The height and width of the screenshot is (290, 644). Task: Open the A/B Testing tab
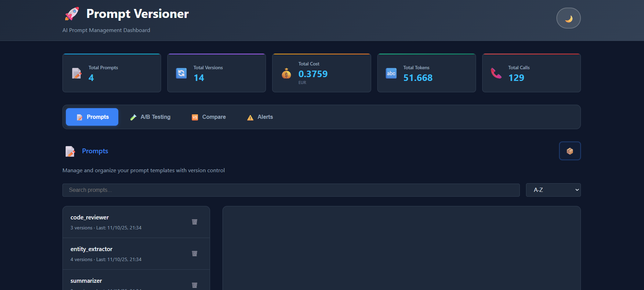point(150,117)
